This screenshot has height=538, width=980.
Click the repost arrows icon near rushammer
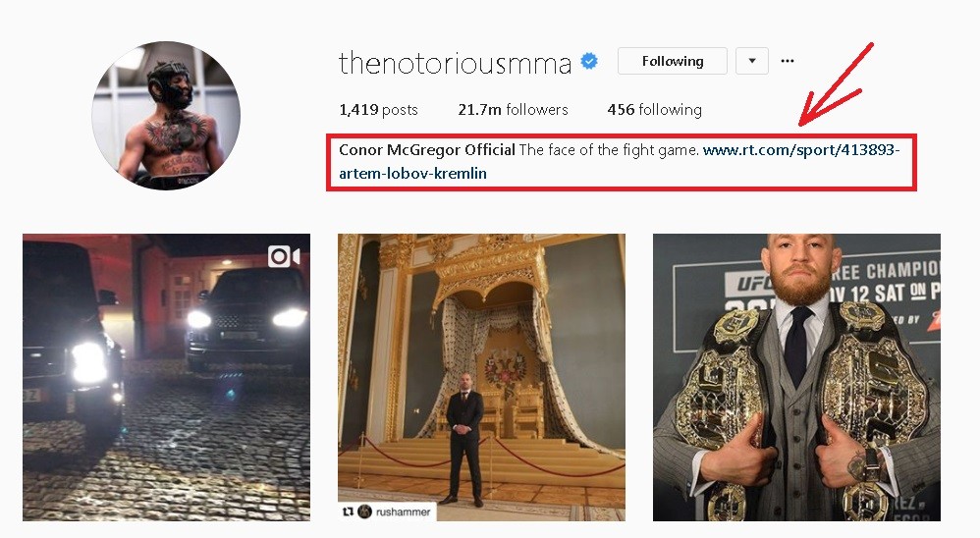[x=349, y=511]
